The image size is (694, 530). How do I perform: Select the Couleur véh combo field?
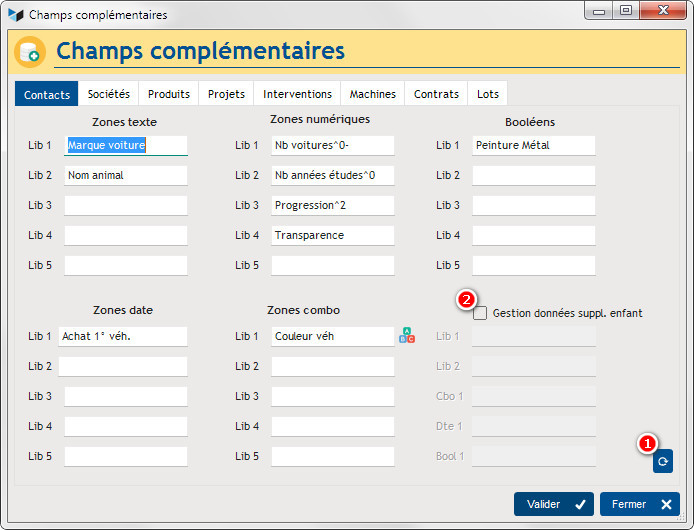click(x=332, y=336)
